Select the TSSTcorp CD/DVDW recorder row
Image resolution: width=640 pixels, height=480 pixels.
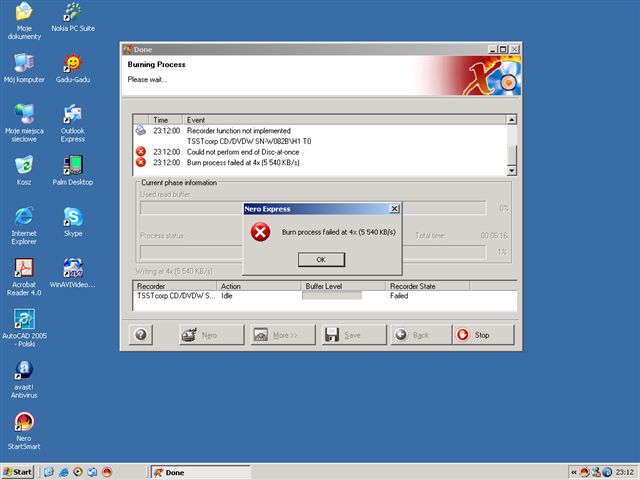[x=324, y=296]
